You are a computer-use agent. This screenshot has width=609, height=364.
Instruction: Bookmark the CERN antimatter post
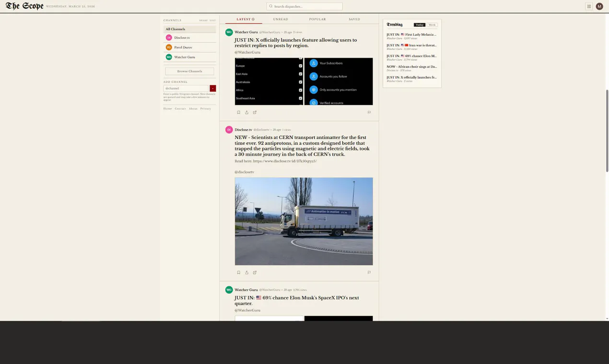[x=238, y=273]
